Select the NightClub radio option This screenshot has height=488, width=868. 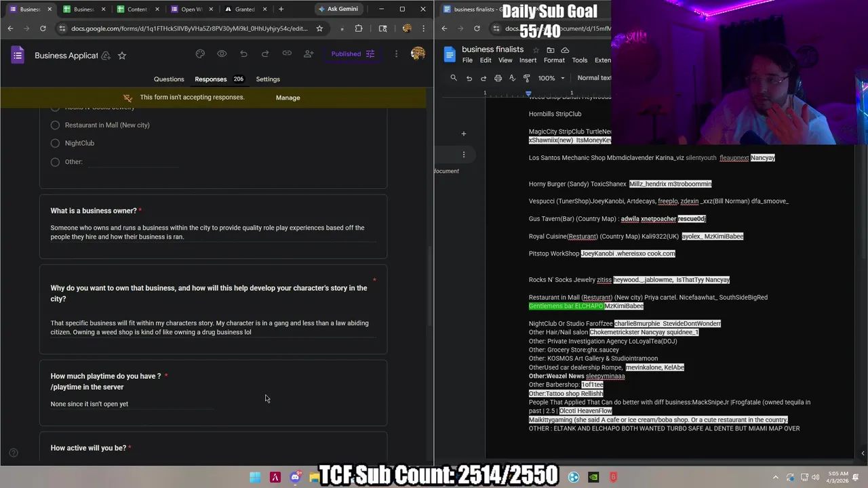click(x=55, y=143)
